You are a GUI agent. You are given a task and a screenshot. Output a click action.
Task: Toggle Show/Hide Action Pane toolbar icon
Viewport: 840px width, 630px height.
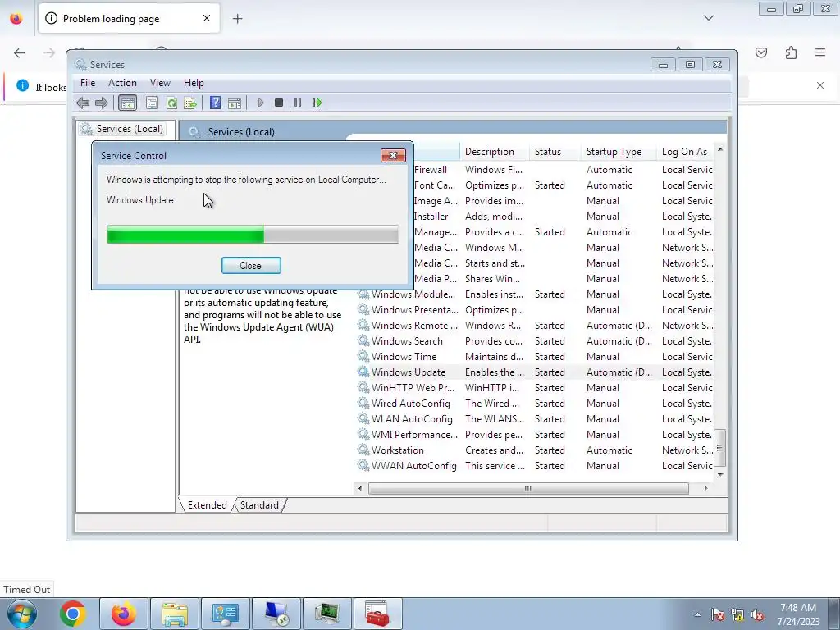pos(235,103)
